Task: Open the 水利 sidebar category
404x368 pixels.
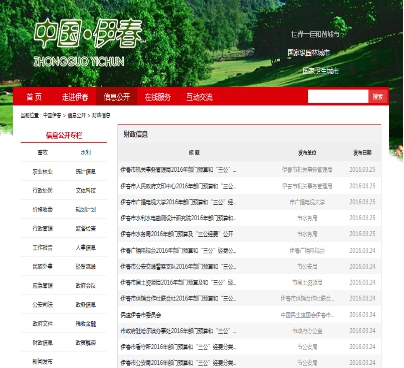Action: click(86, 152)
